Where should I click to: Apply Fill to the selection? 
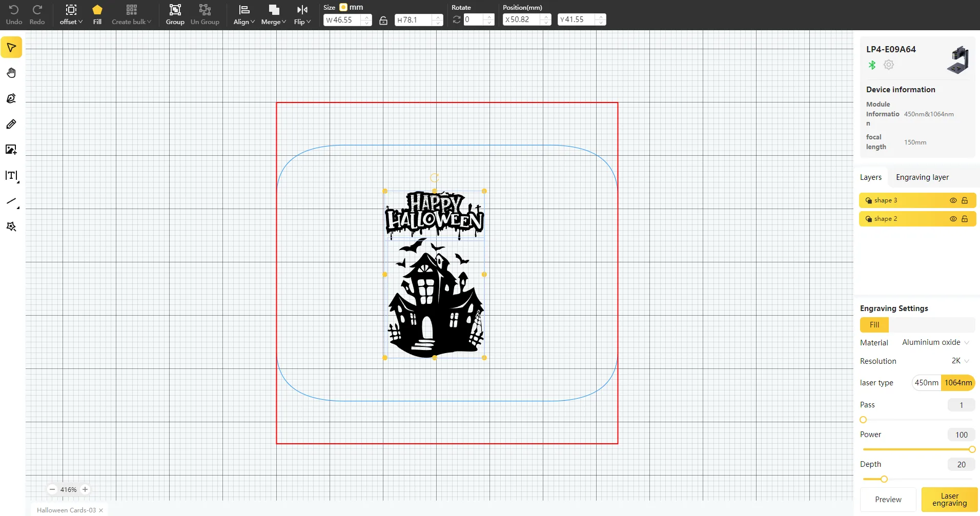click(97, 14)
